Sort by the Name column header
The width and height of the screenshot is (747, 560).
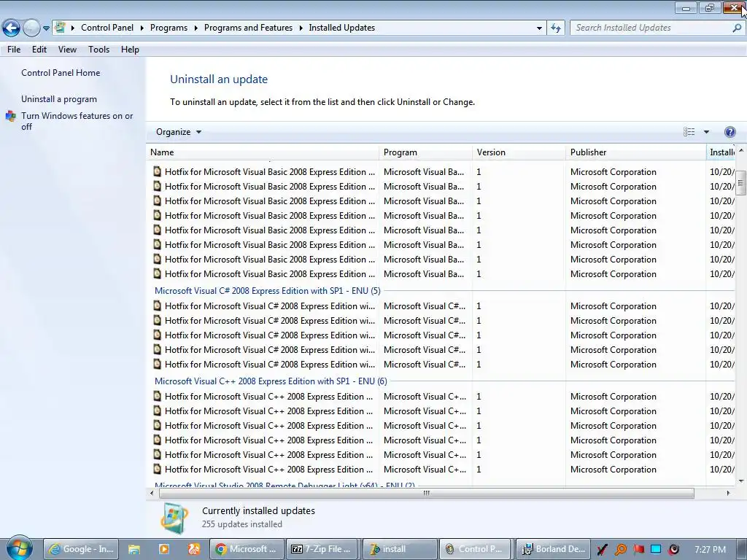(263, 152)
